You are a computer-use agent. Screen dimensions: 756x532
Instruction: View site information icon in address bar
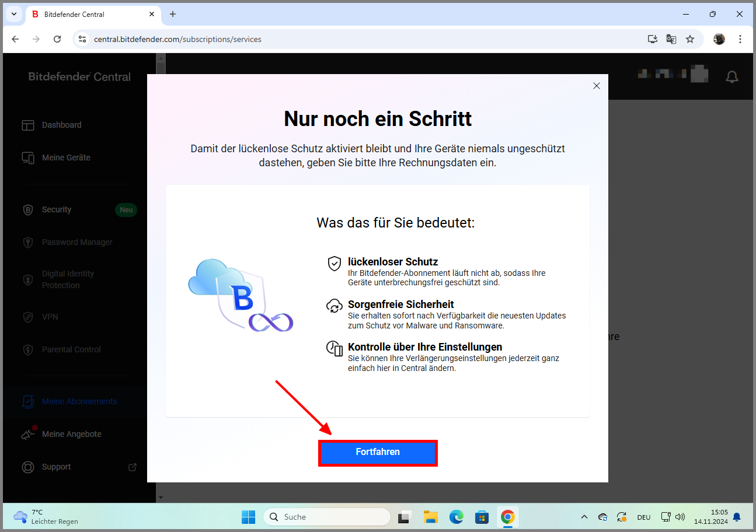[82, 39]
